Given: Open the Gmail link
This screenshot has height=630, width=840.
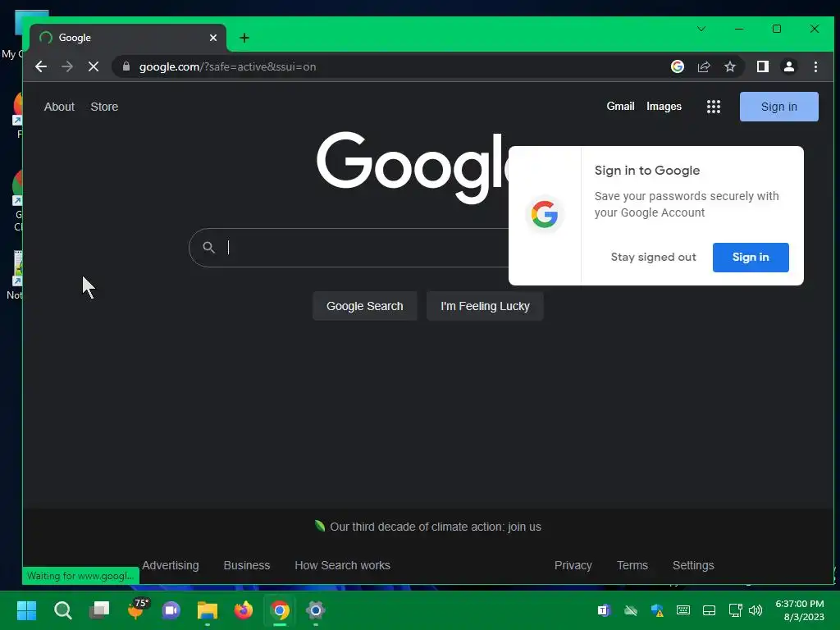Looking at the screenshot, I should point(620,106).
